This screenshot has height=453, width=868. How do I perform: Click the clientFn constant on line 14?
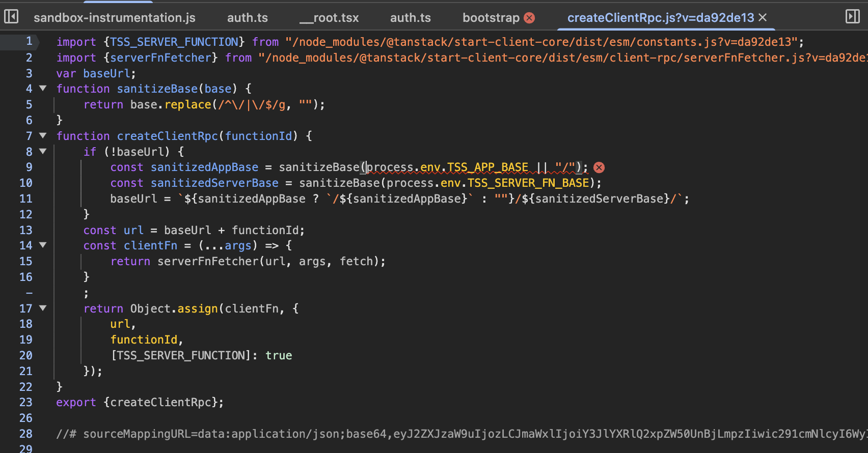click(x=151, y=245)
